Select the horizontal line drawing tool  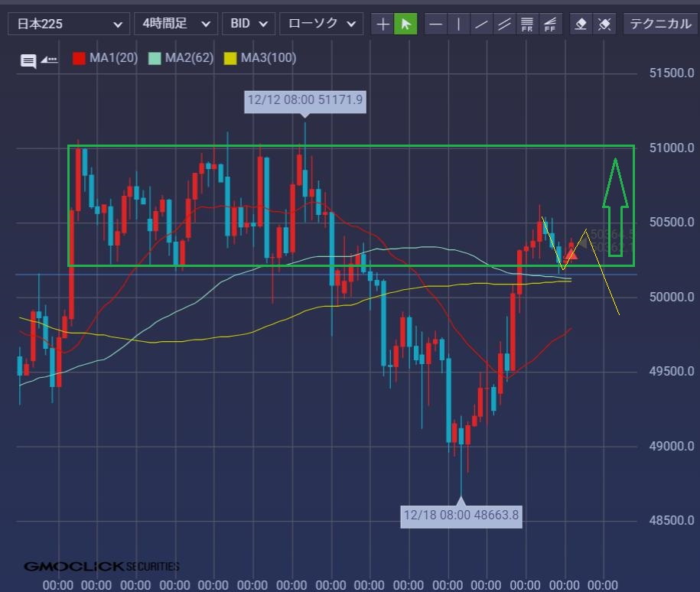pyautogui.click(x=435, y=24)
